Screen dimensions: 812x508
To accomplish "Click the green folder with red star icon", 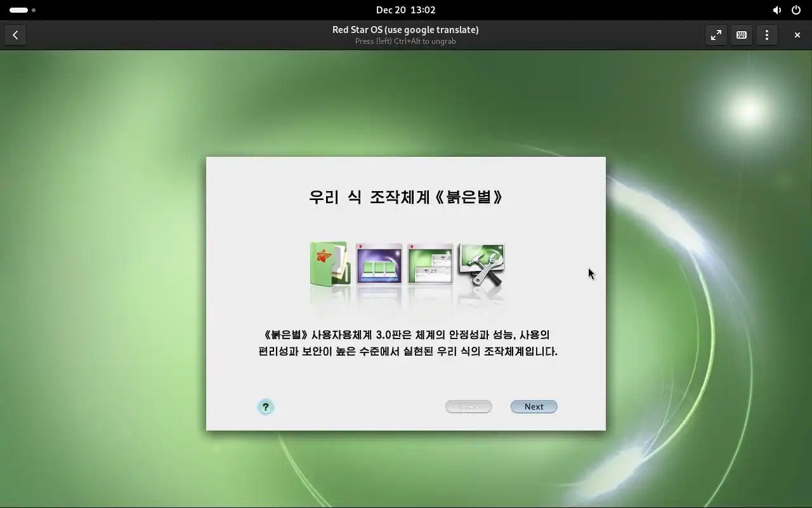I will tap(331, 265).
